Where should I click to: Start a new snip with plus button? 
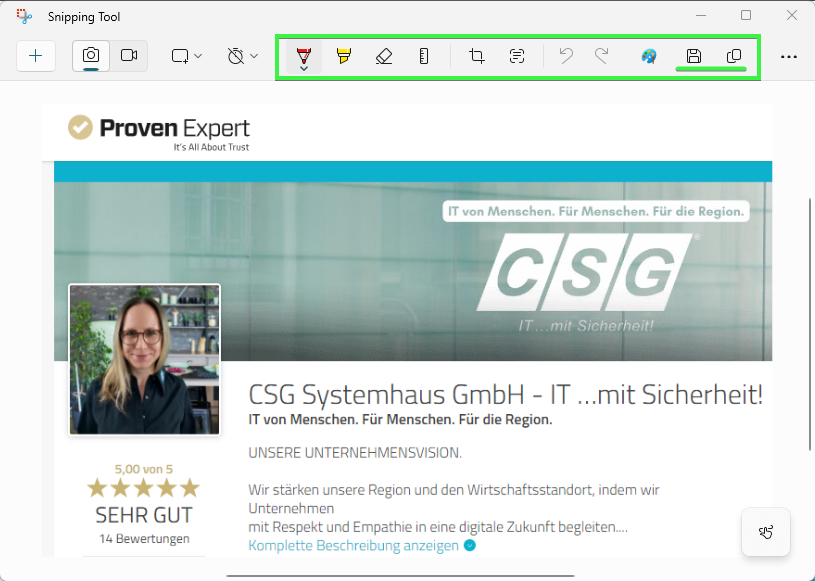tap(36, 56)
